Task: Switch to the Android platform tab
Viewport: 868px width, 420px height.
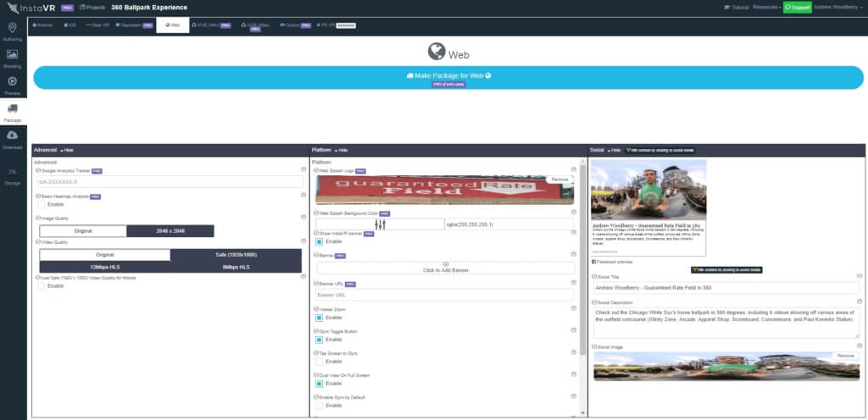Action: click(43, 25)
